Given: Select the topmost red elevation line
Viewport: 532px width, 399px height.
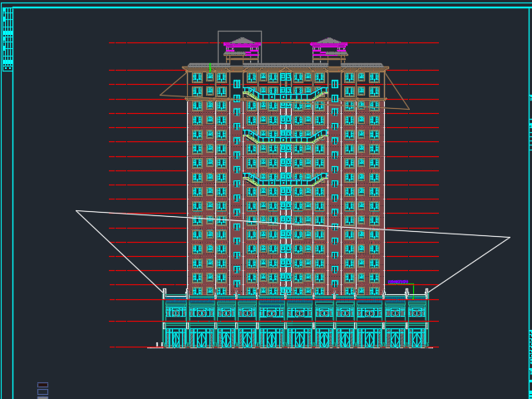Looking at the screenshot, I should [133, 43].
